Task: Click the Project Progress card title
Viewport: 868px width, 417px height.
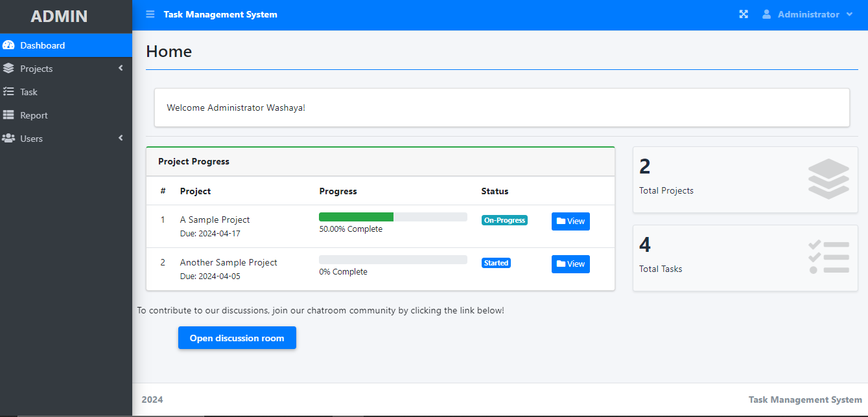Action: (x=194, y=161)
